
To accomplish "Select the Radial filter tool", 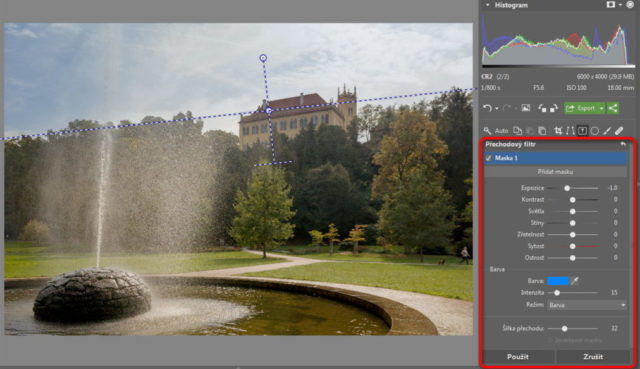I will pyautogui.click(x=595, y=131).
